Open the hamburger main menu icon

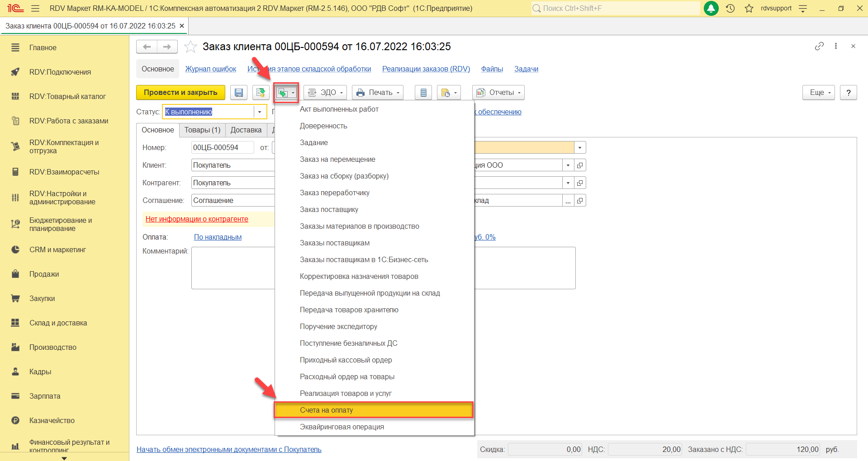pyautogui.click(x=35, y=8)
